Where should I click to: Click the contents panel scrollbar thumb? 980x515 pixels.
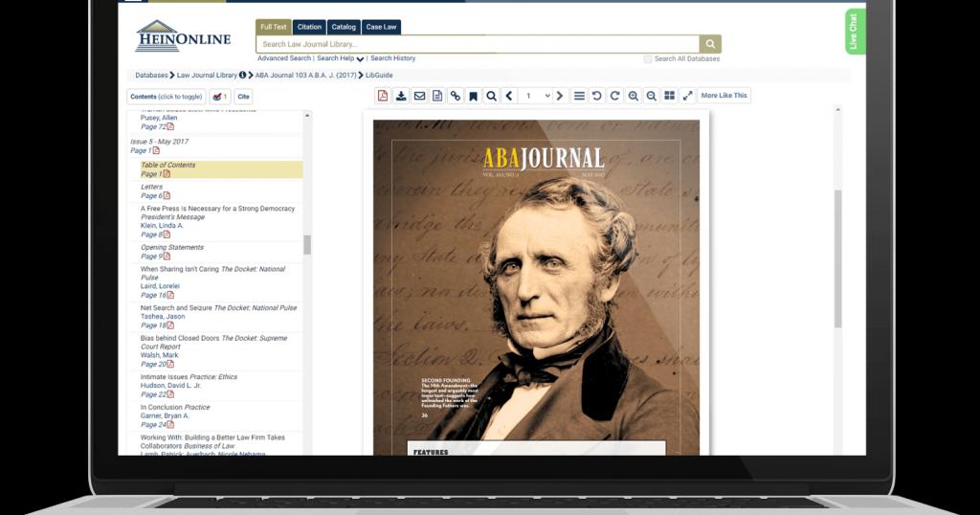pos(307,245)
